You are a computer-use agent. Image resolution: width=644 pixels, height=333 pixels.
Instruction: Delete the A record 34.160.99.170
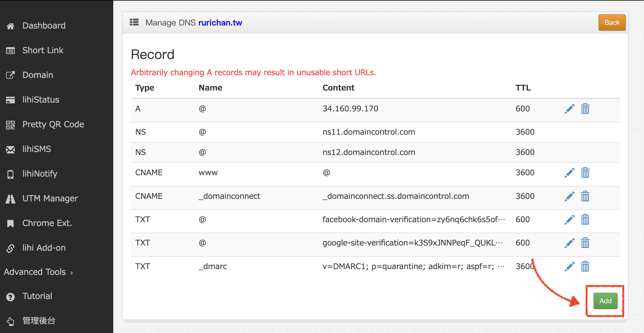click(585, 109)
